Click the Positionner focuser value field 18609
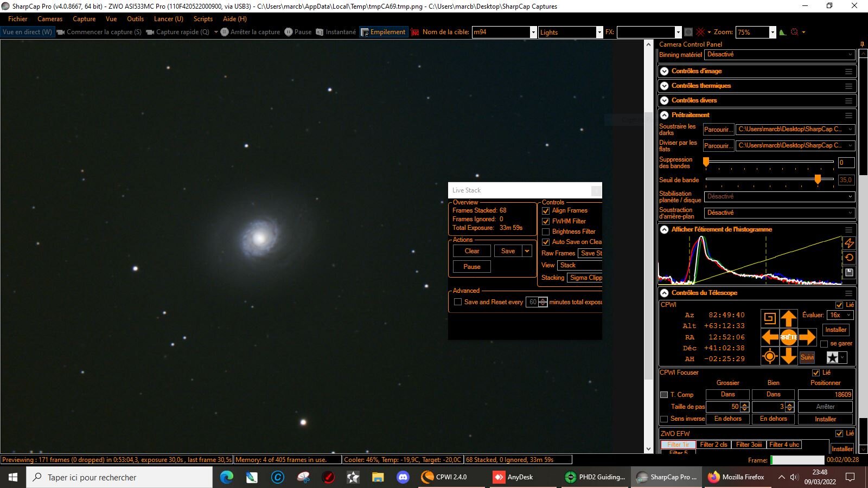The width and height of the screenshot is (868, 488). point(825,395)
